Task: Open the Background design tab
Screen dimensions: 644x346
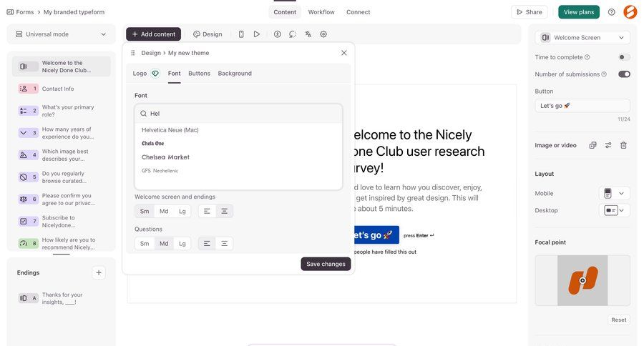Action: [x=235, y=74]
